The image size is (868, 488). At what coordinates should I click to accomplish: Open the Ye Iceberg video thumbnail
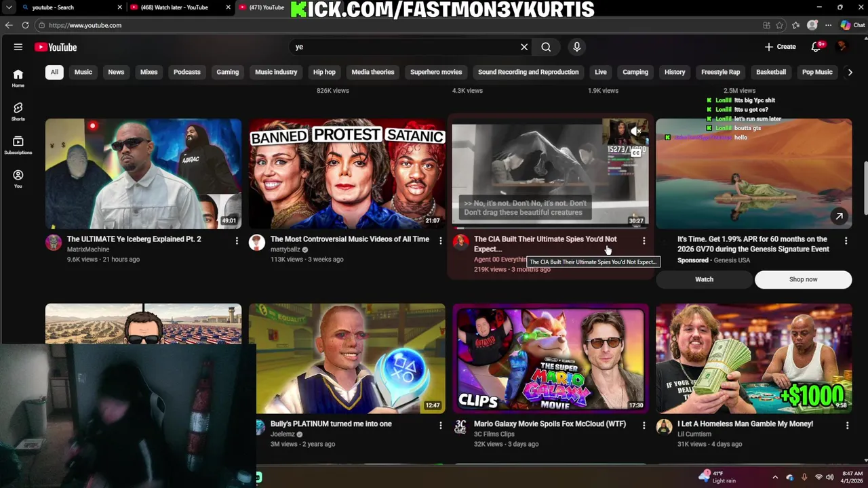(143, 174)
